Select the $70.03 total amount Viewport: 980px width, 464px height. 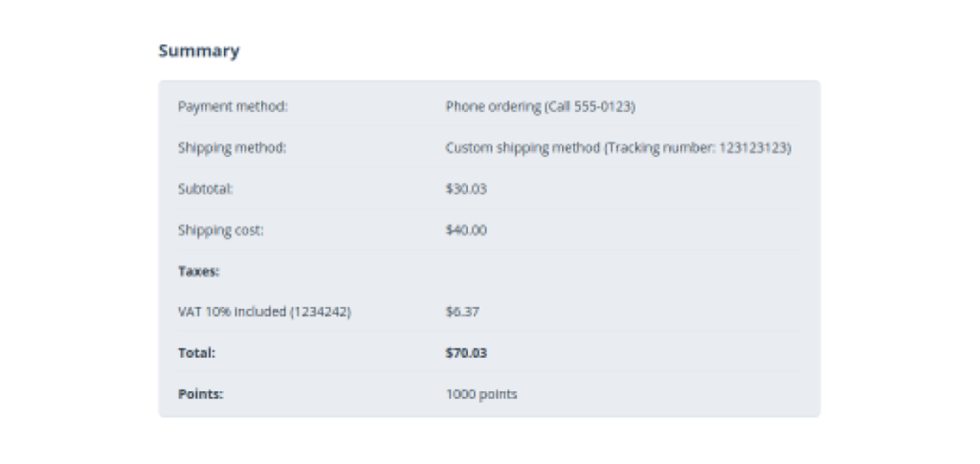[466, 353]
